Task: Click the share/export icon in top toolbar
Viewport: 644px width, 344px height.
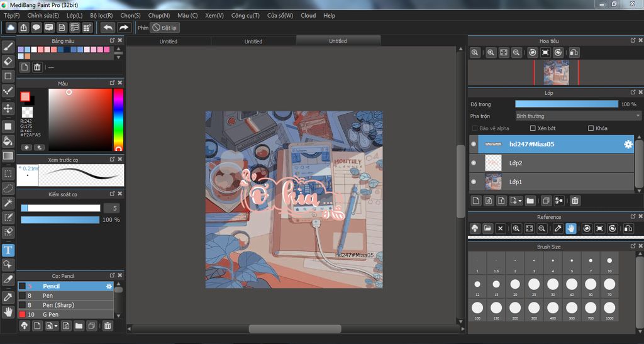Action: point(23,28)
